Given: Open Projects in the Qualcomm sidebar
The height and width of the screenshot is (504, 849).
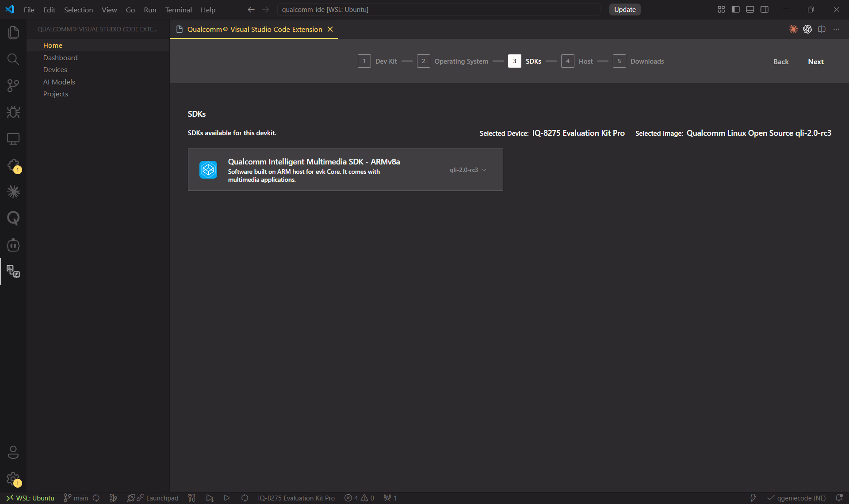Looking at the screenshot, I should tap(98, 94).
